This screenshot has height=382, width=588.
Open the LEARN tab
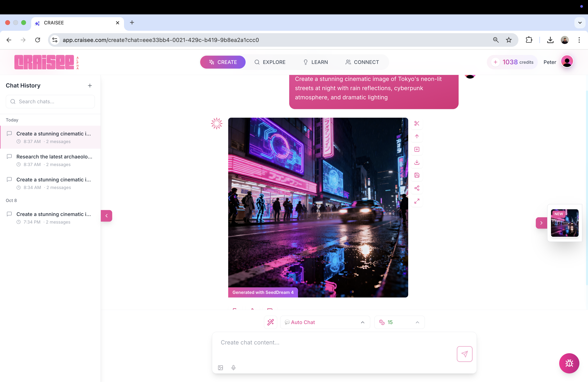pos(315,62)
